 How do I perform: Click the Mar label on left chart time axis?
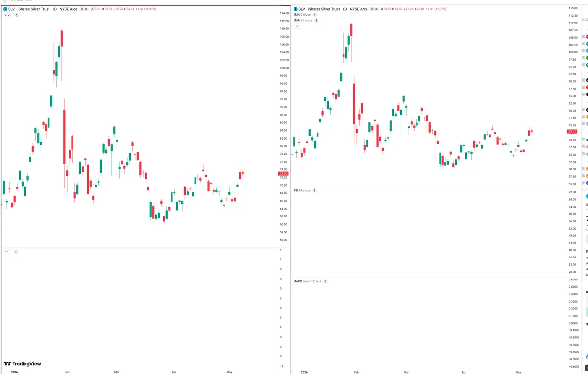click(116, 372)
